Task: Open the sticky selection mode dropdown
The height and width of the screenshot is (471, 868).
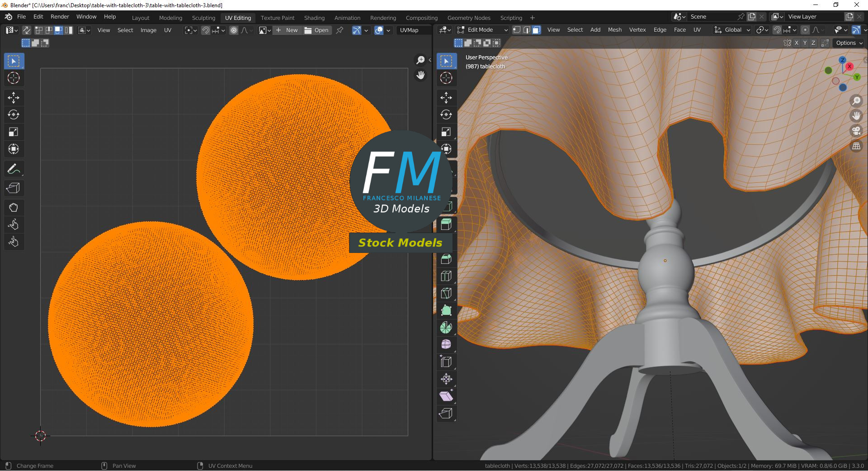Action: point(84,30)
